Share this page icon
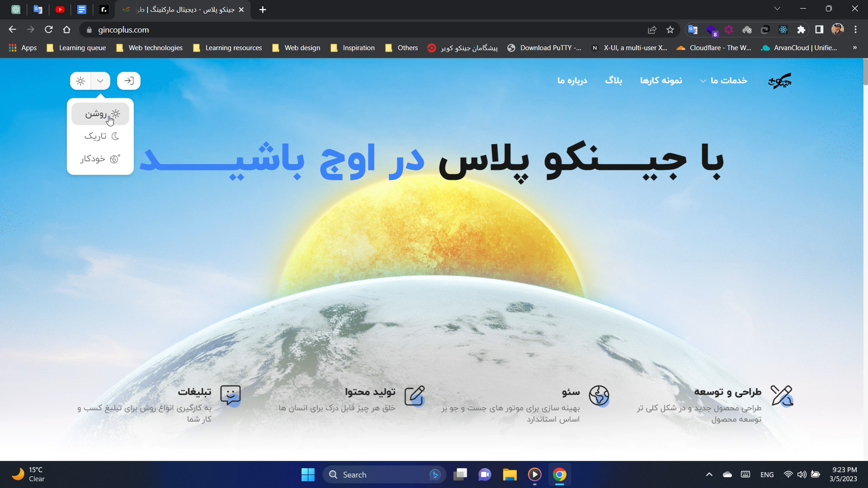868x488 pixels. point(652,30)
